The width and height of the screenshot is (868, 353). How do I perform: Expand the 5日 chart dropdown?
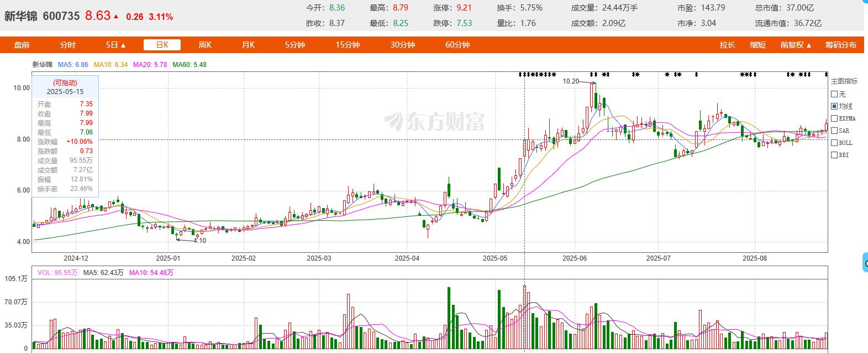click(x=116, y=45)
